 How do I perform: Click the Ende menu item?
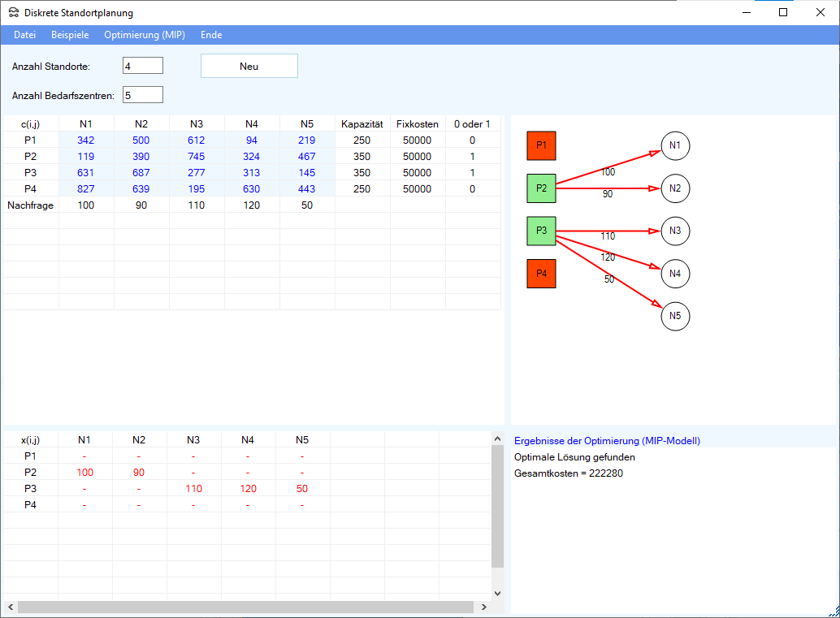pos(211,35)
